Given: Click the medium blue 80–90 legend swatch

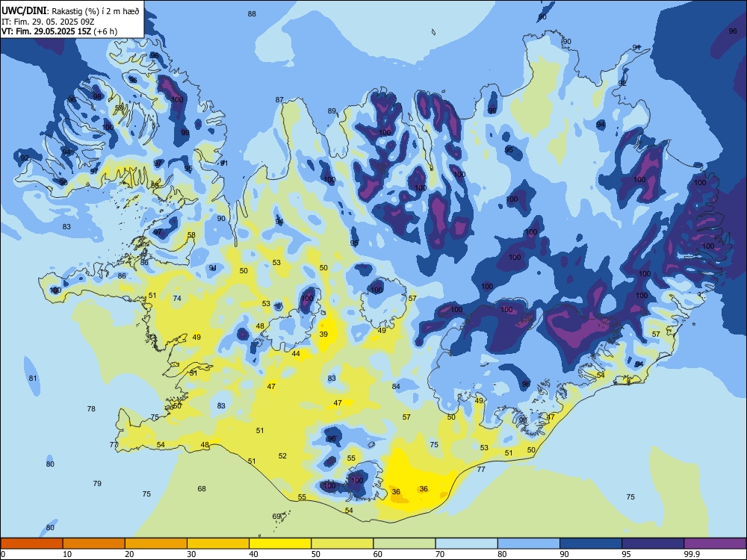Looking at the screenshot, I should 529,544.
